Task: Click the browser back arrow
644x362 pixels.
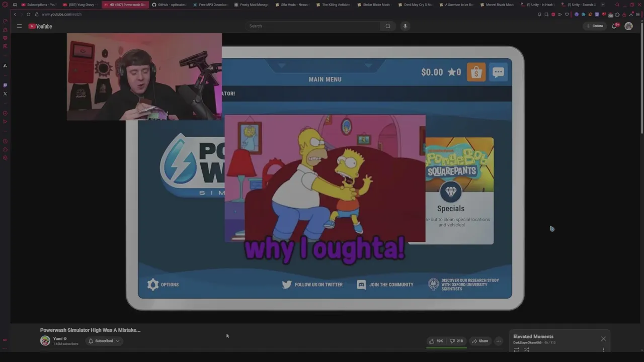Action: (15, 15)
